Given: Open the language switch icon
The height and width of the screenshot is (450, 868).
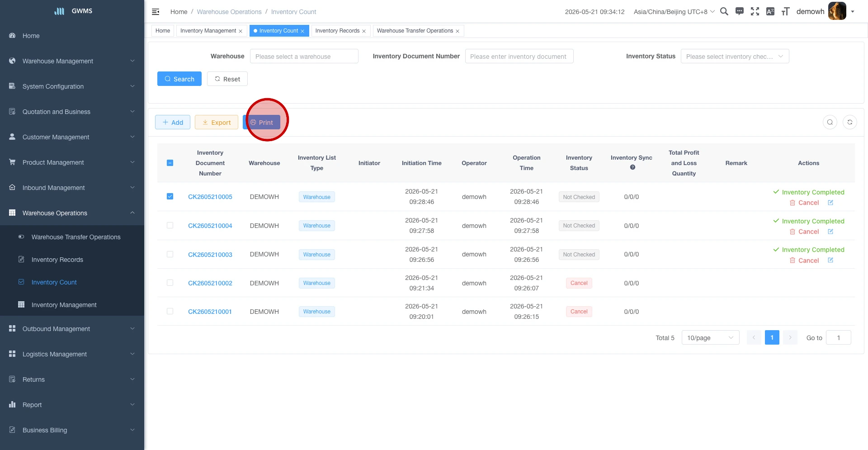Looking at the screenshot, I should coord(770,11).
